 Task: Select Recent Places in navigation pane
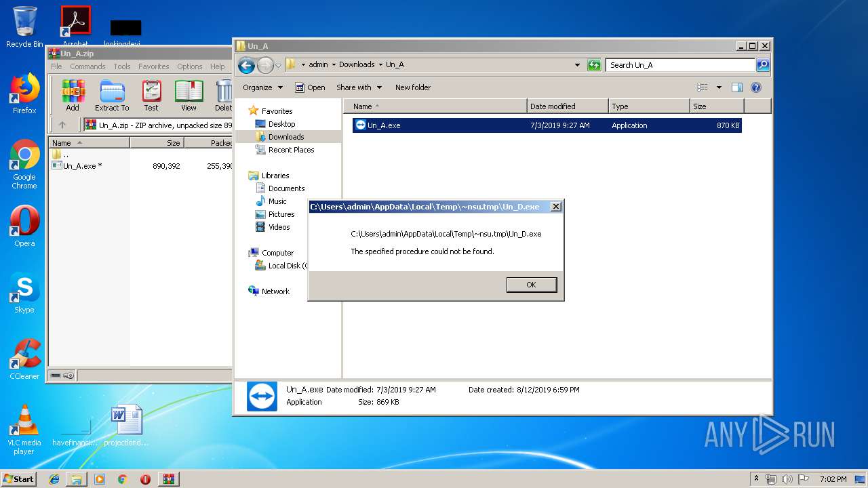coord(285,150)
